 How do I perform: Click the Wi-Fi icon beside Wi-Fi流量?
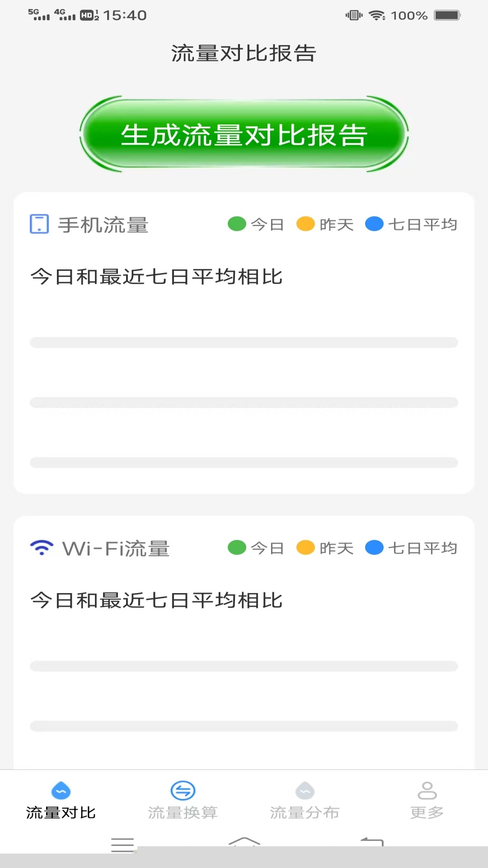coord(42,547)
